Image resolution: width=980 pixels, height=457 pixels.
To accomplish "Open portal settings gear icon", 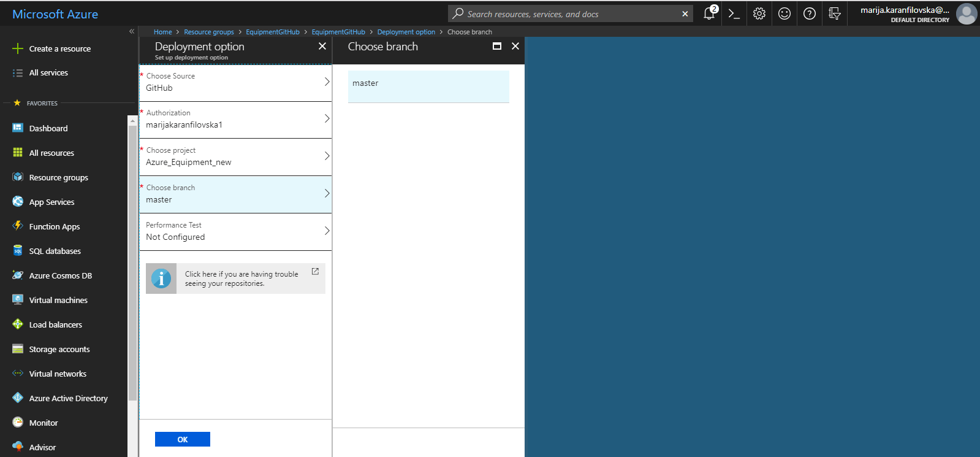I will click(x=759, y=13).
